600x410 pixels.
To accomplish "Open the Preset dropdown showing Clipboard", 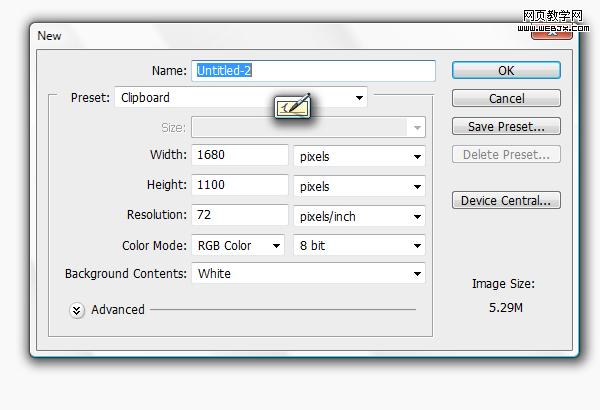I will (241, 98).
